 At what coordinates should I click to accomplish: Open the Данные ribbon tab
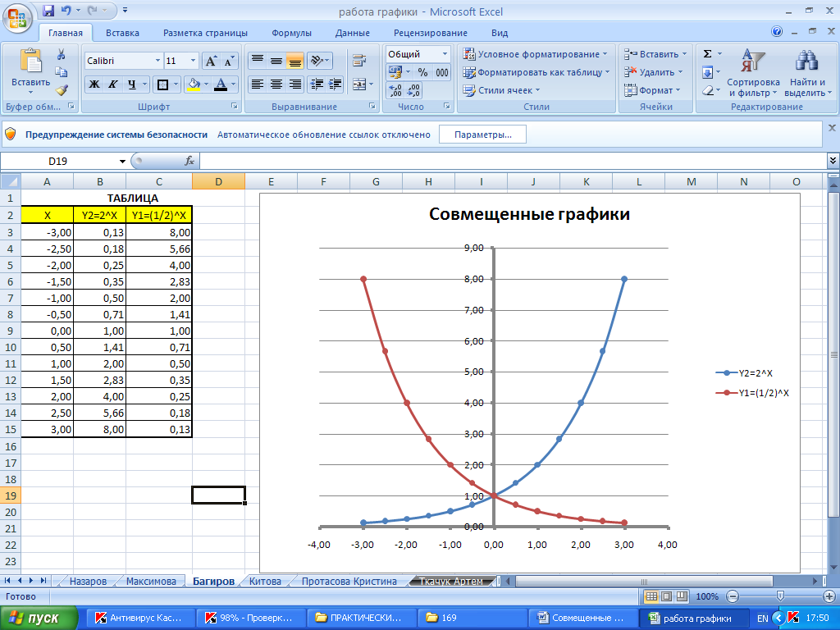point(353,33)
